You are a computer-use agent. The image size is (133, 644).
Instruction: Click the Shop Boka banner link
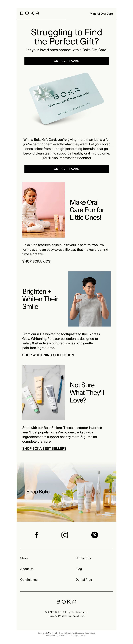38,492
